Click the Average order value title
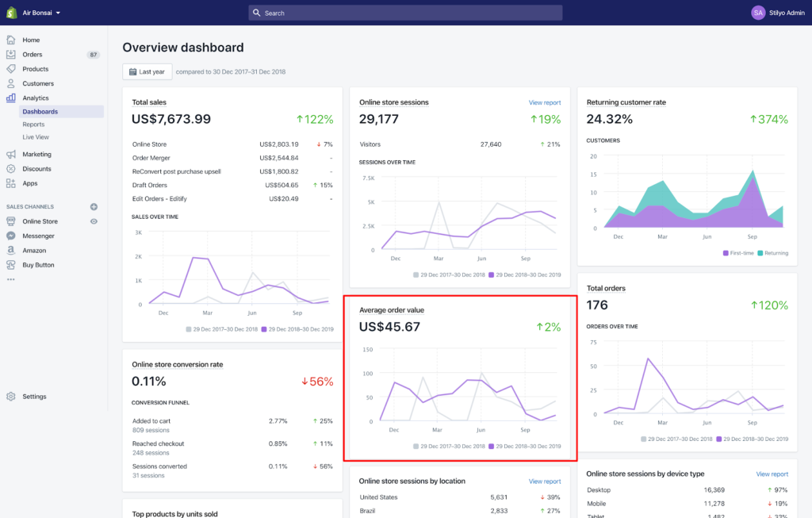The image size is (812, 518). click(x=392, y=310)
